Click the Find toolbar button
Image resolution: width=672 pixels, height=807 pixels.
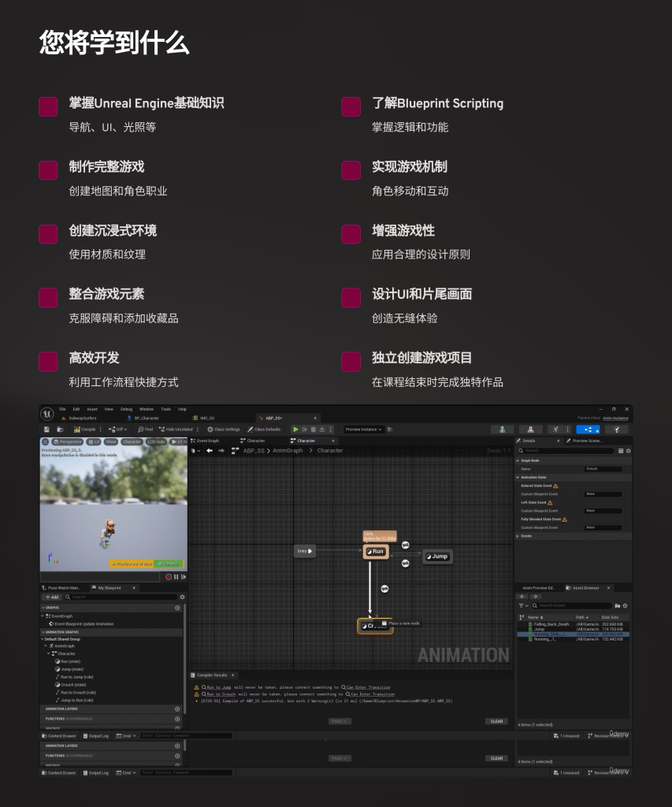pos(146,430)
